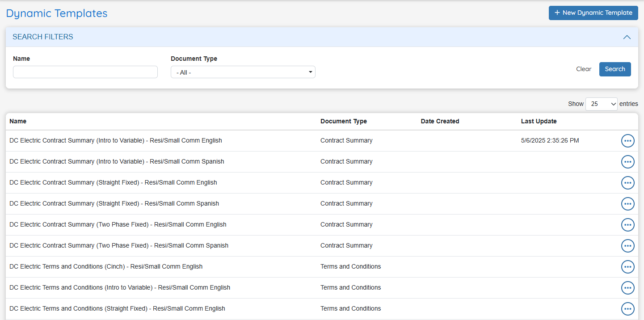Select DC Electric Terms and Conditions (Cinch) name
The width and height of the screenshot is (644, 320).
(x=106, y=266)
